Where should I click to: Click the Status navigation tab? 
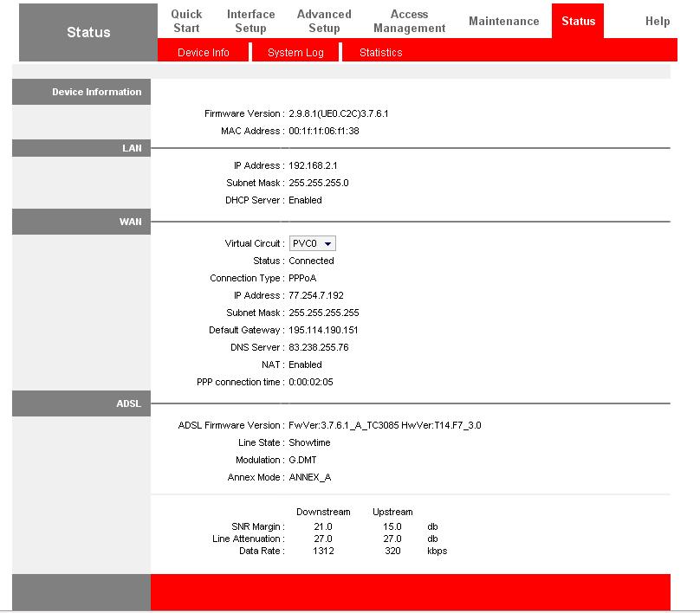click(x=579, y=19)
